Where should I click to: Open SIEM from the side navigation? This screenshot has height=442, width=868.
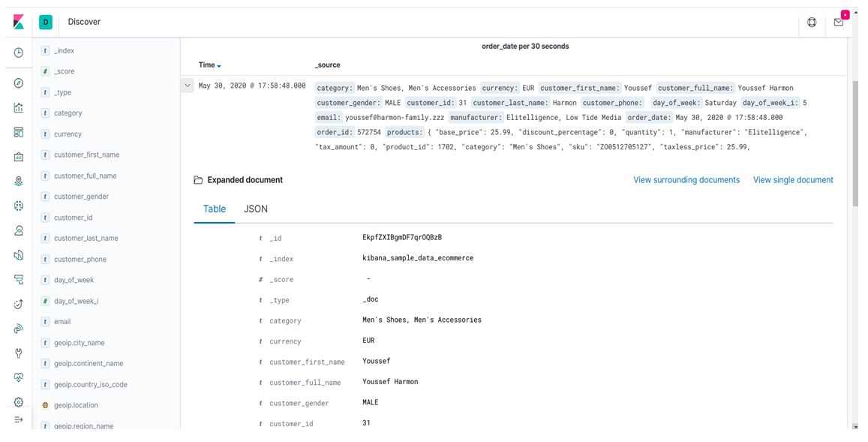point(18,329)
